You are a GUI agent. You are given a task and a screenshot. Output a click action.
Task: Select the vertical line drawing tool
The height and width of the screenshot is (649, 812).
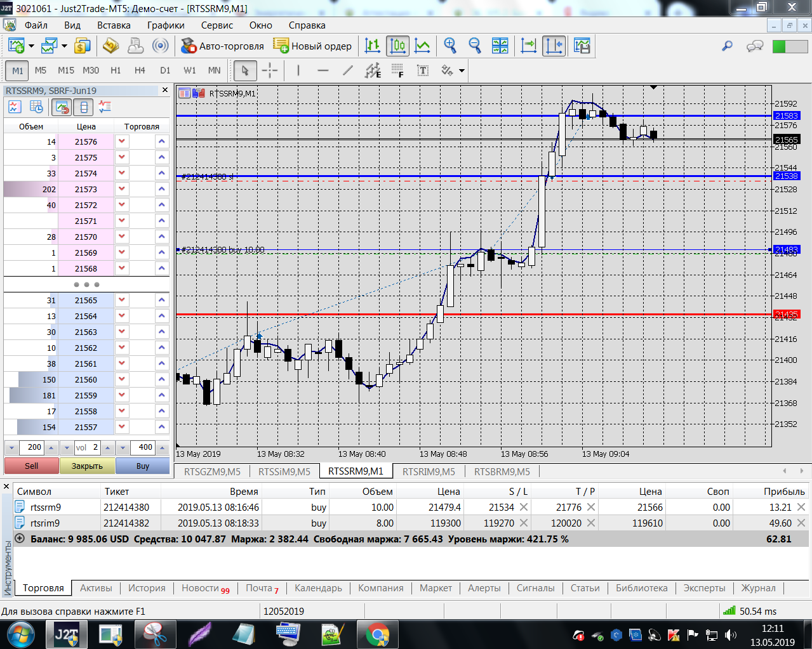click(x=298, y=70)
